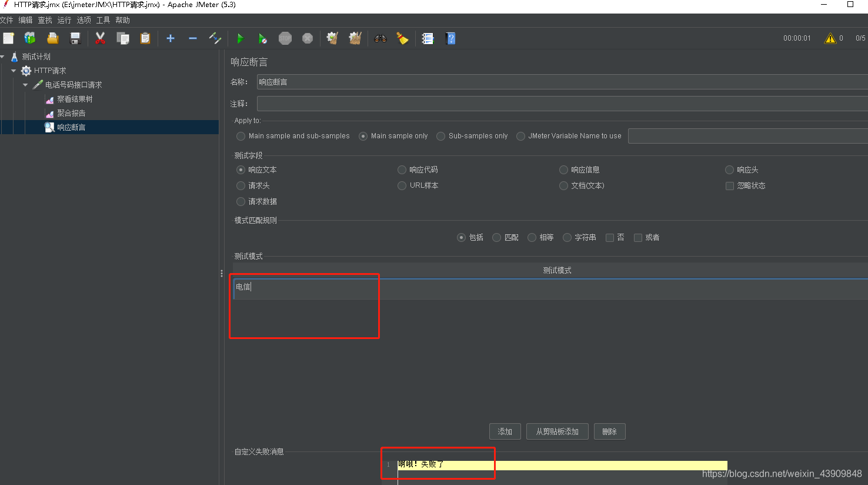Click the 添加 button
Image resolution: width=868 pixels, height=485 pixels.
click(x=505, y=431)
